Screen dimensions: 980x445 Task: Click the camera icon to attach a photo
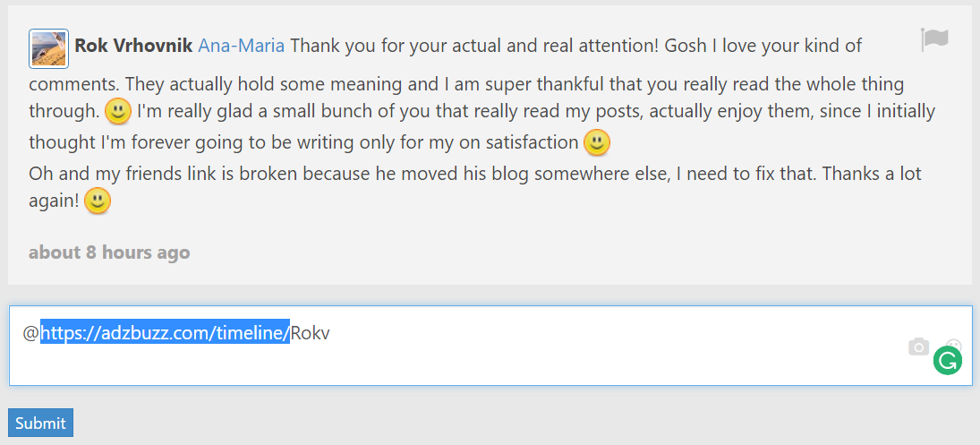(x=918, y=347)
